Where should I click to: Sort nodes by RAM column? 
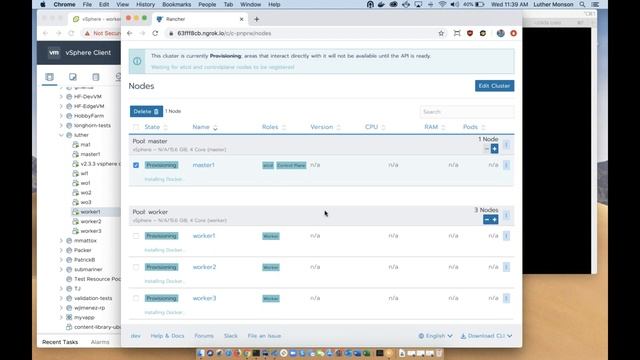[x=434, y=127]
